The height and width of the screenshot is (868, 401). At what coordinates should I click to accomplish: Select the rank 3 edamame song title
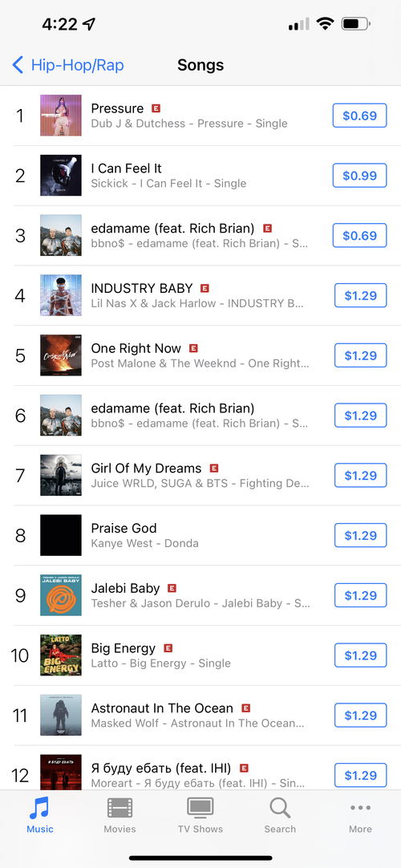click(x=172, y=228)
